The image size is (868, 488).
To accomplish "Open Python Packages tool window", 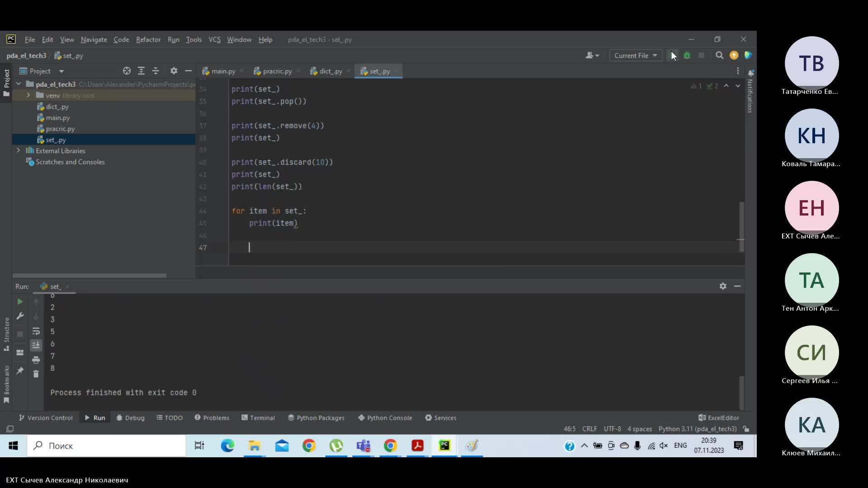I will tap(316, 418).
